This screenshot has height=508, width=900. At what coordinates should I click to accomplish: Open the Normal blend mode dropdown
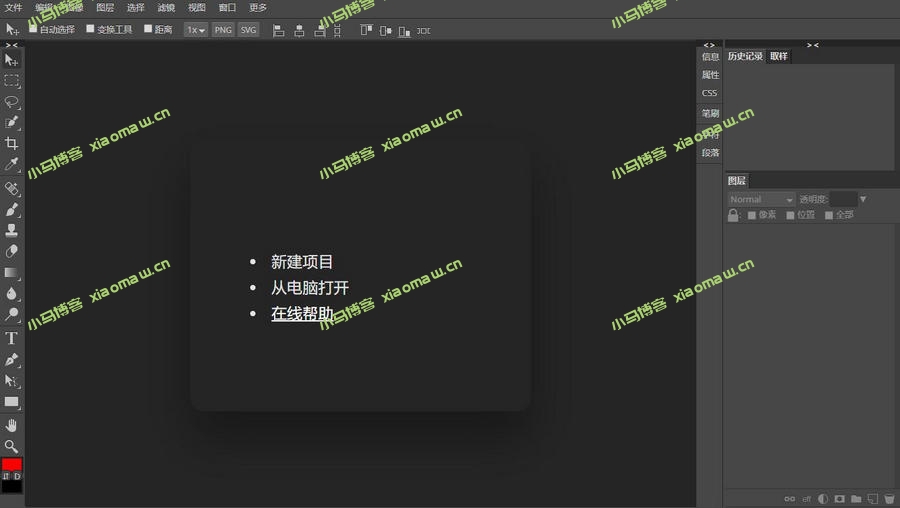tap(761, 200)
